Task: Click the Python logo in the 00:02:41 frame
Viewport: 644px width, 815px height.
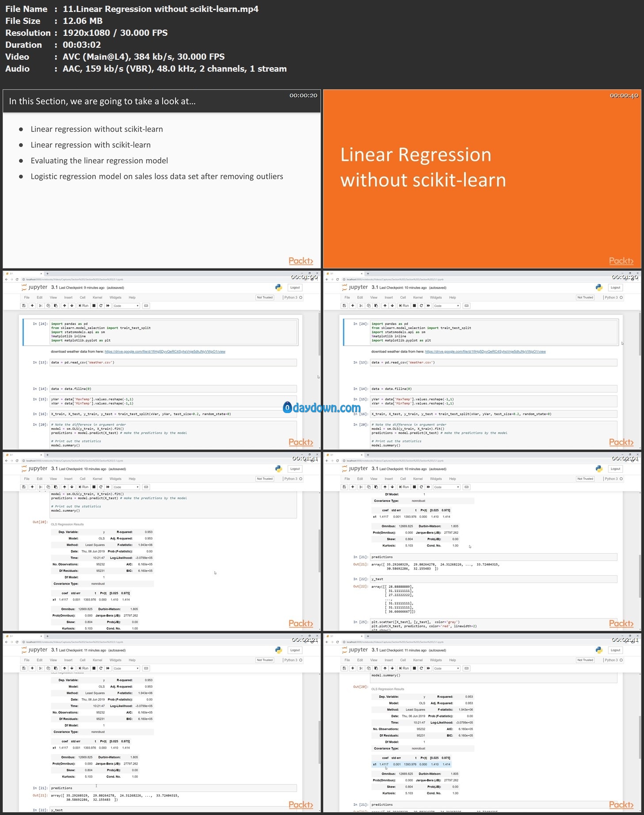Action: point(599,650)
